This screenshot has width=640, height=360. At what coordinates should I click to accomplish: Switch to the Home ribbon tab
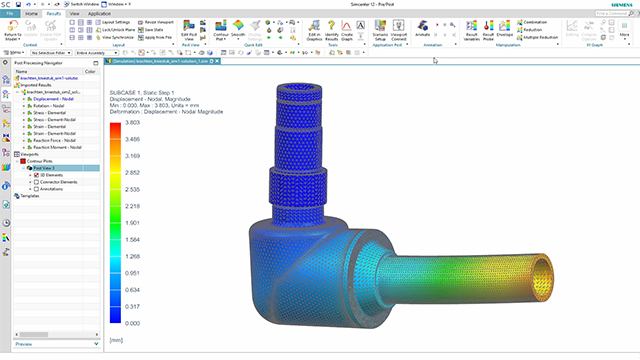click(31, 13)
